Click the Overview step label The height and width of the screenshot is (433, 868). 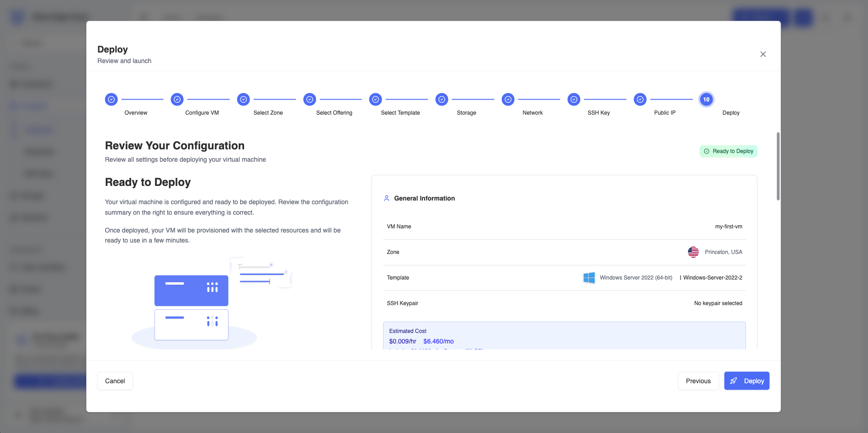[136, 113]
